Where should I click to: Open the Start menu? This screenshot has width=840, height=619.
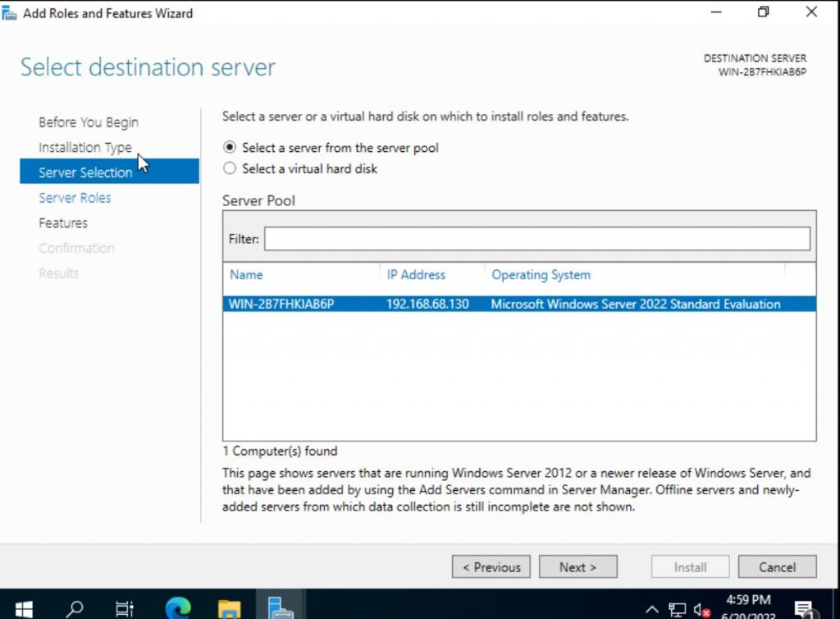tap(23, 608)
